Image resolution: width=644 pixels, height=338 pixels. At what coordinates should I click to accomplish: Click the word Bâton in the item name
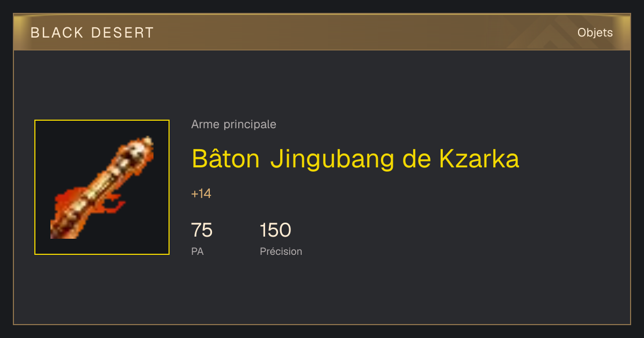(x=225, y=158)
